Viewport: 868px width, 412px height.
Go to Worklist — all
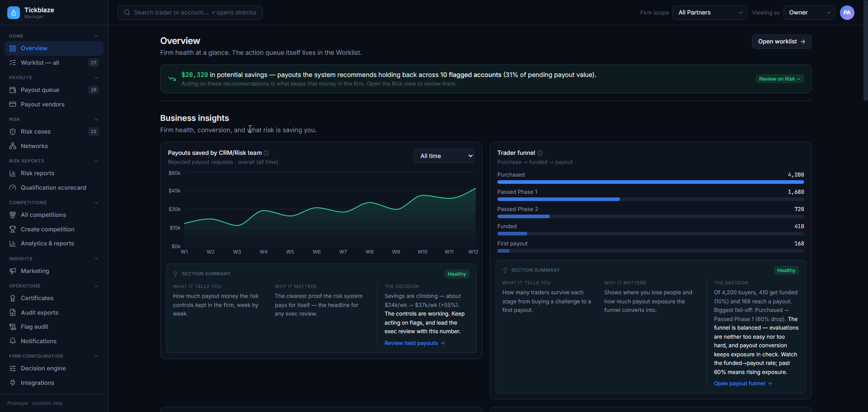[54, 63]
